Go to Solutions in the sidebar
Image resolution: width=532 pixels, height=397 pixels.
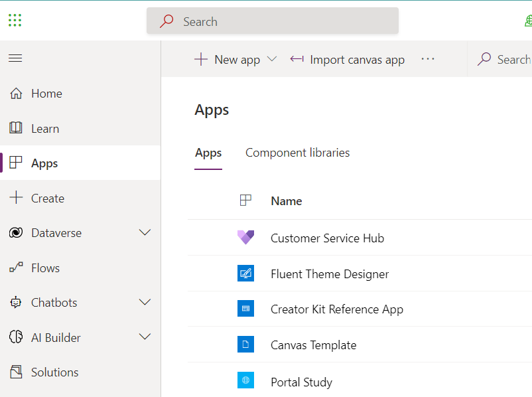click(54, 372)
